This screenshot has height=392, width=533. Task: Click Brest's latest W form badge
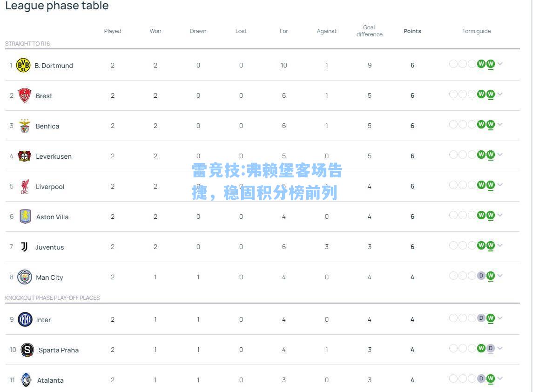tap(490, 94)
